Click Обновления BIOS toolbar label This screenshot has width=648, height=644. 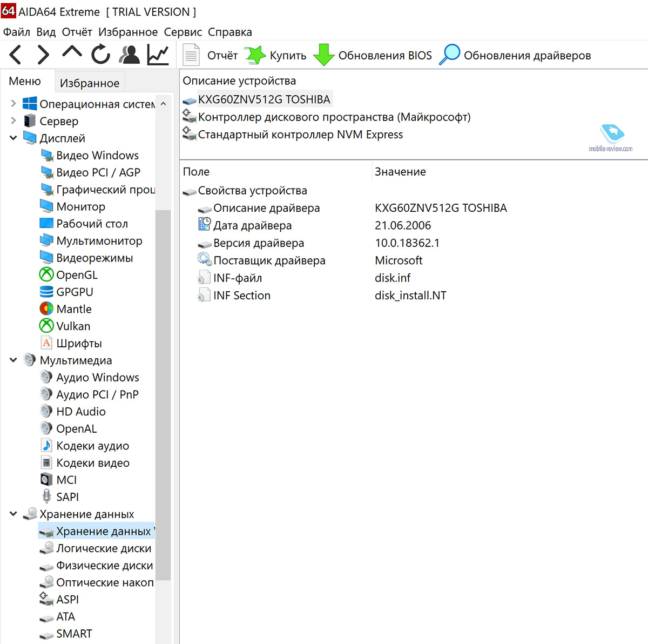tap(385, 56)
